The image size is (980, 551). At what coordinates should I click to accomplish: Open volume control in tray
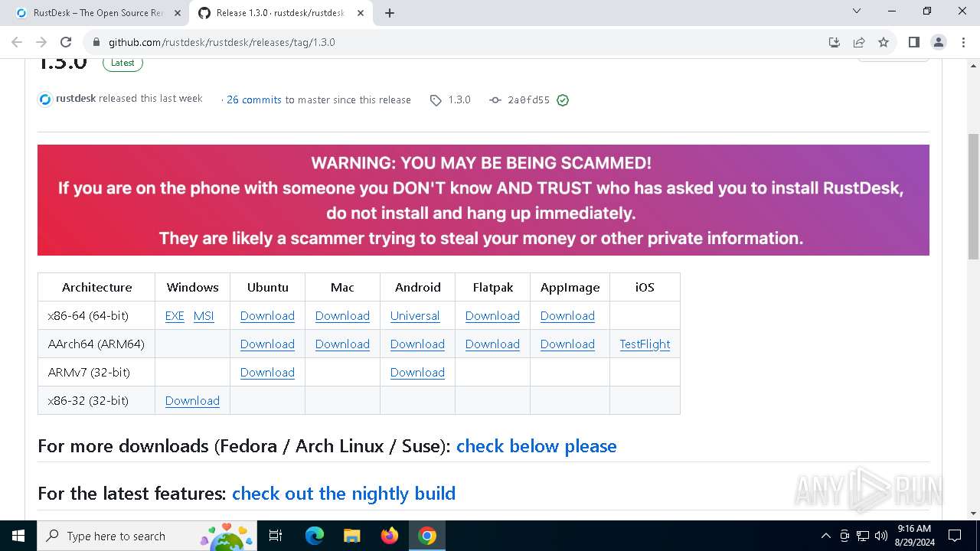click(x=881, y=536)
